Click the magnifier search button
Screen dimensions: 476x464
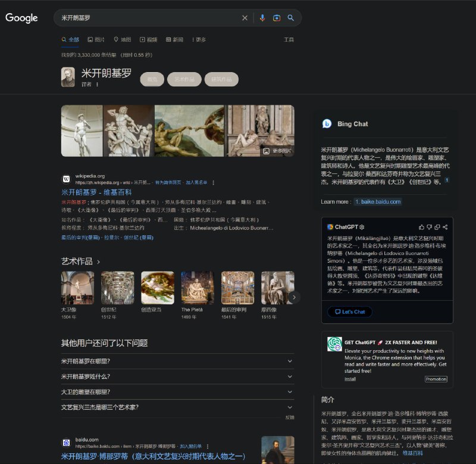pos(290,18)
